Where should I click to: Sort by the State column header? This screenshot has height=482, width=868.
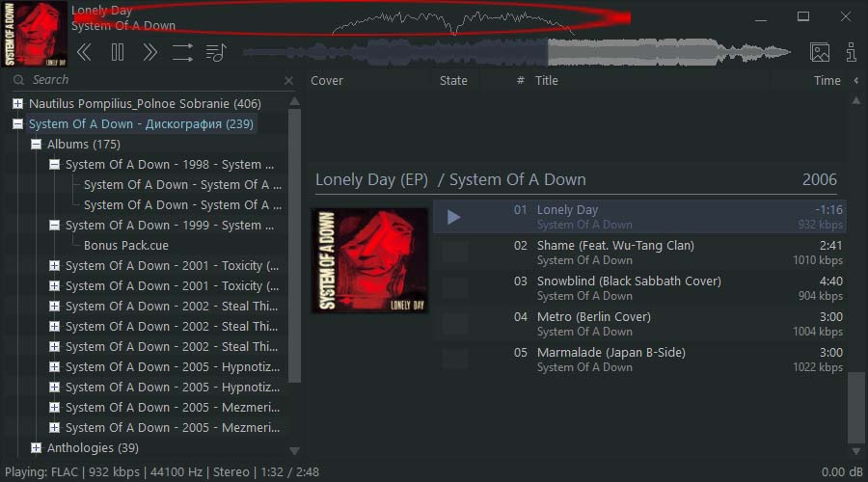tap(453, 81)
